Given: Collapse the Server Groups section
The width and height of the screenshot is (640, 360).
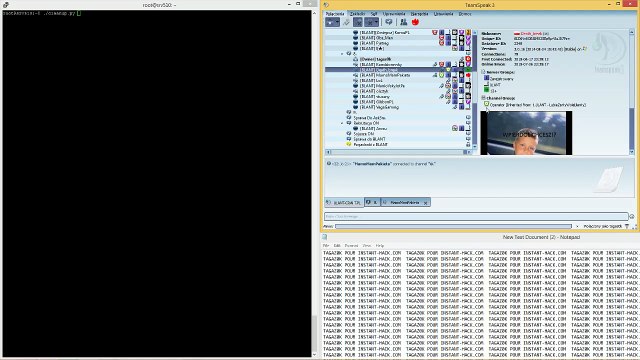Looking at the screenshot, I should tap(483, 72).
